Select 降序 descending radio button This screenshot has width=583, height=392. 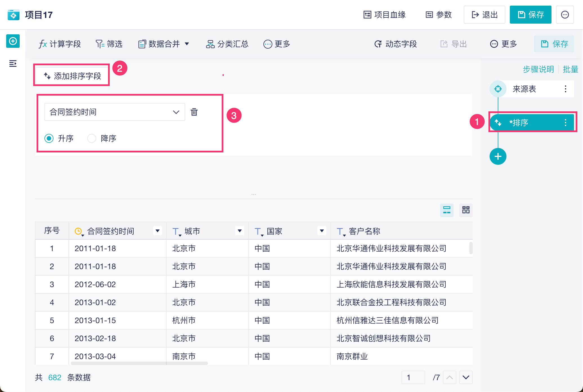[92, 138]
